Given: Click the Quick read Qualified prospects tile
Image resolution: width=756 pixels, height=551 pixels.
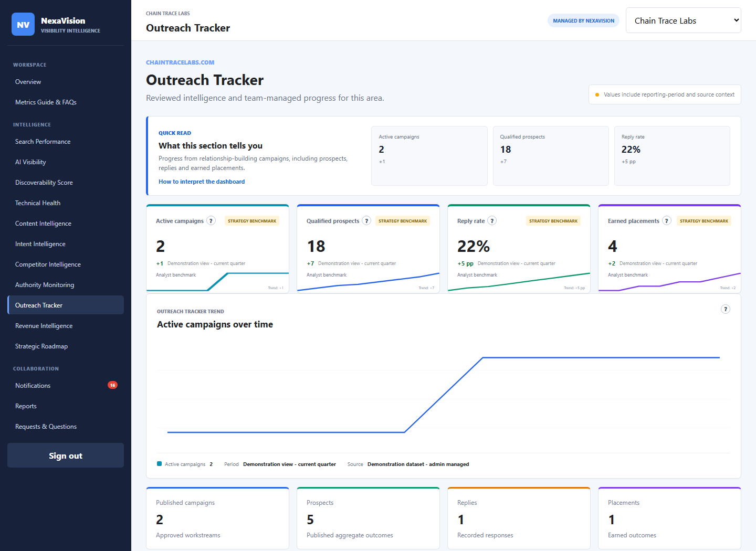Looking at the screenshot, I should tap(551, 156).
